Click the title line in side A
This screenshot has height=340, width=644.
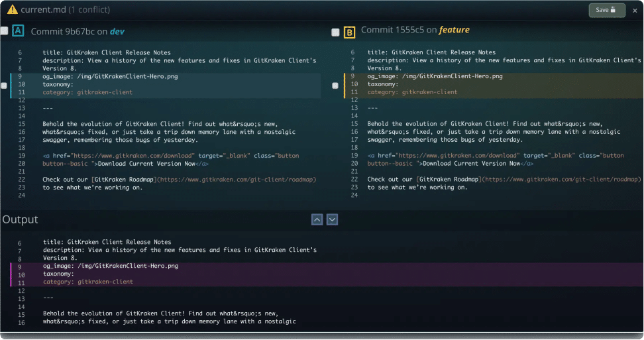pyautogui.click(x=107, y=52)
